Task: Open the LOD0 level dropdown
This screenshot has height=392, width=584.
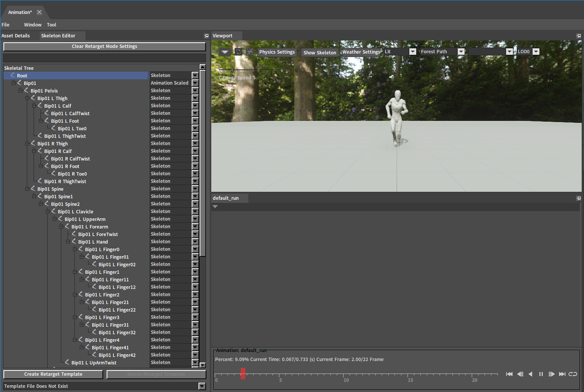Action: coord(536,52)
